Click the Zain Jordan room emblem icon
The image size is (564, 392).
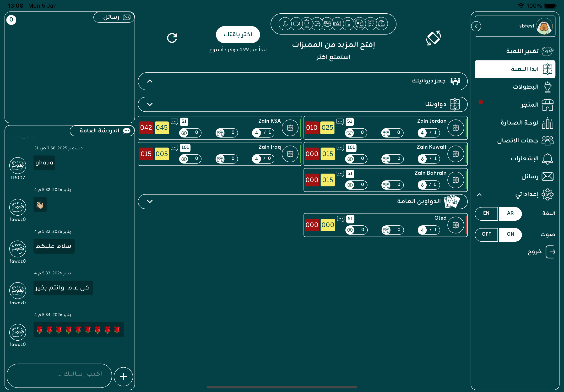456,128
